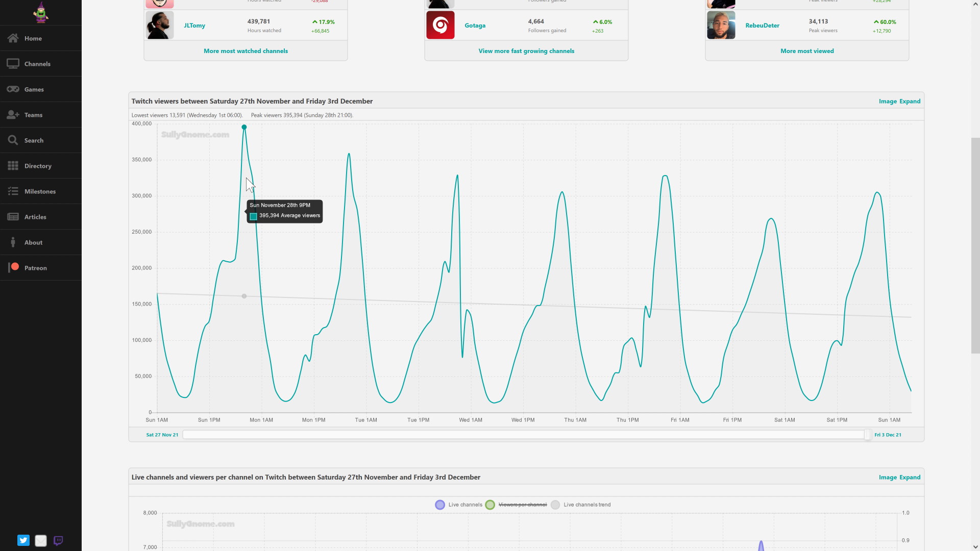Click the SullyGnome wizard logo
The height and width of the screenshot is (551, 980).
coord(41,12)
